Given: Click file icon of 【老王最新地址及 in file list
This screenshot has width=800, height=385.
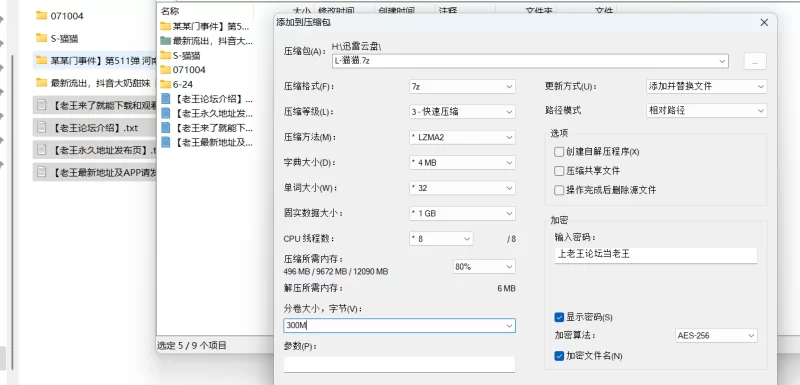Looking at the screenshot, I should 165,142.
